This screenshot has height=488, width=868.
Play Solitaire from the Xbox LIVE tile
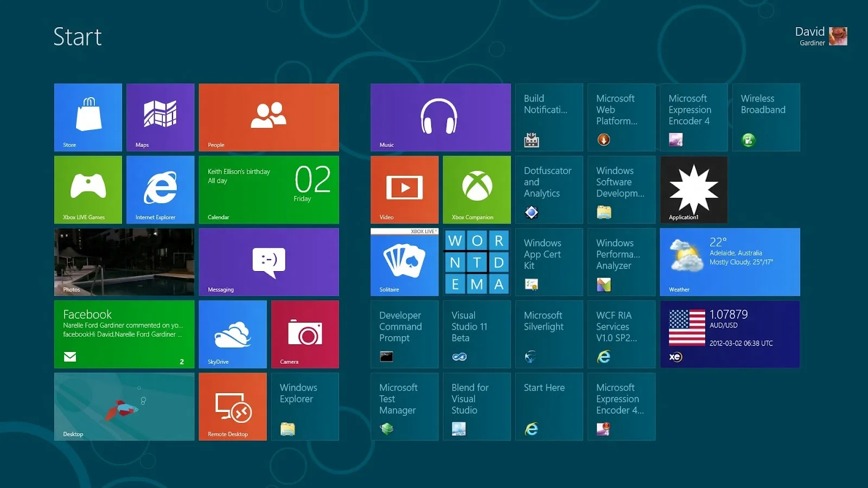click(404, 262)
